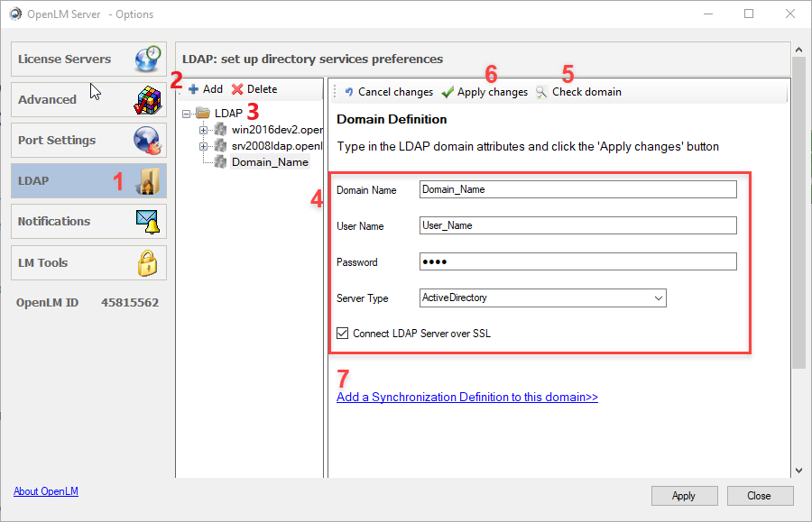Open the Add a Synchronization Definition link
This screenshot has height=522, width=812.
[x=466, y=397]
